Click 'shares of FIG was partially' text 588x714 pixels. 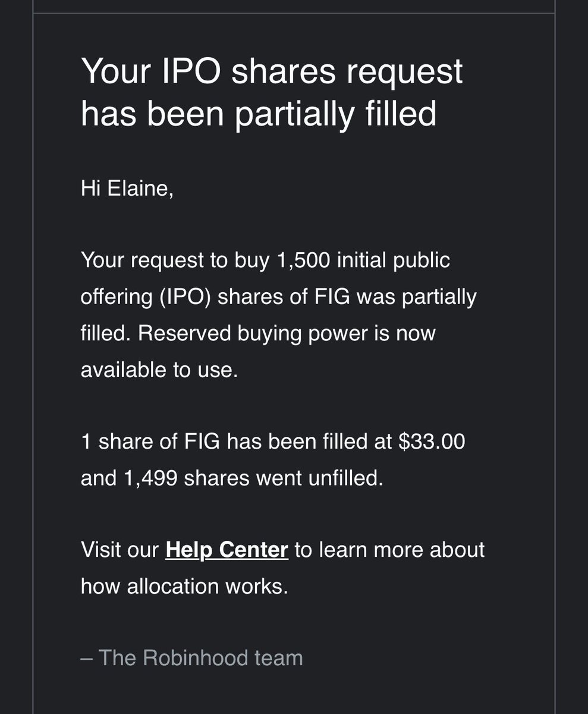pyautogui.click(x=347, y=297)
